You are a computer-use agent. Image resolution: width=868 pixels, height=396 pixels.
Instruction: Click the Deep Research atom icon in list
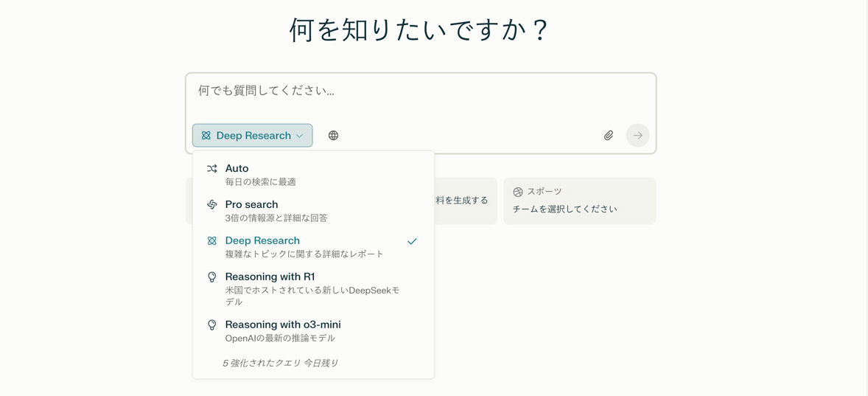[x=211, y=241]
